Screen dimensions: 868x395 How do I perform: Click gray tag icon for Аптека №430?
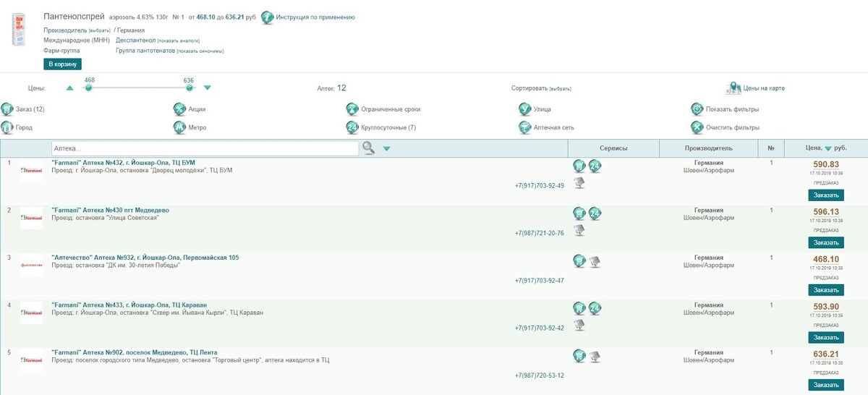(579, 230)
